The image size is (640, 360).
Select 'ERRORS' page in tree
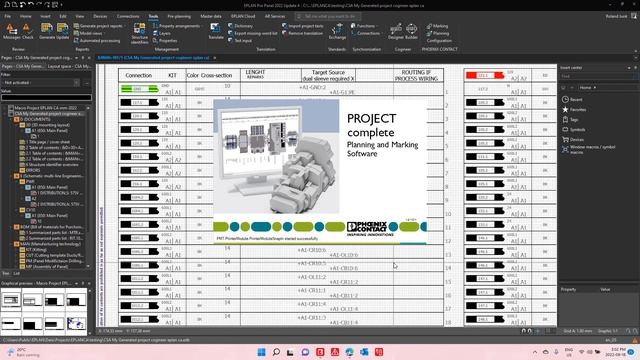point(33,170)
